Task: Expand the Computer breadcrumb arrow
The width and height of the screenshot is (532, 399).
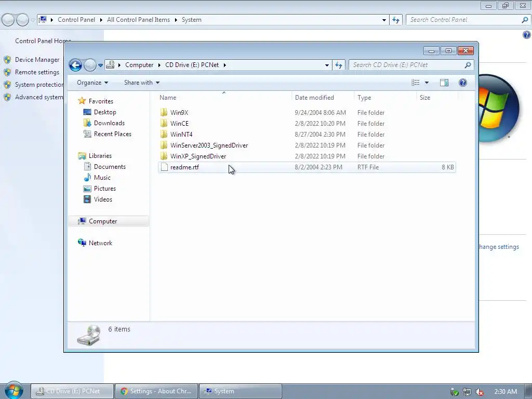Action: [x=159, y=65]
